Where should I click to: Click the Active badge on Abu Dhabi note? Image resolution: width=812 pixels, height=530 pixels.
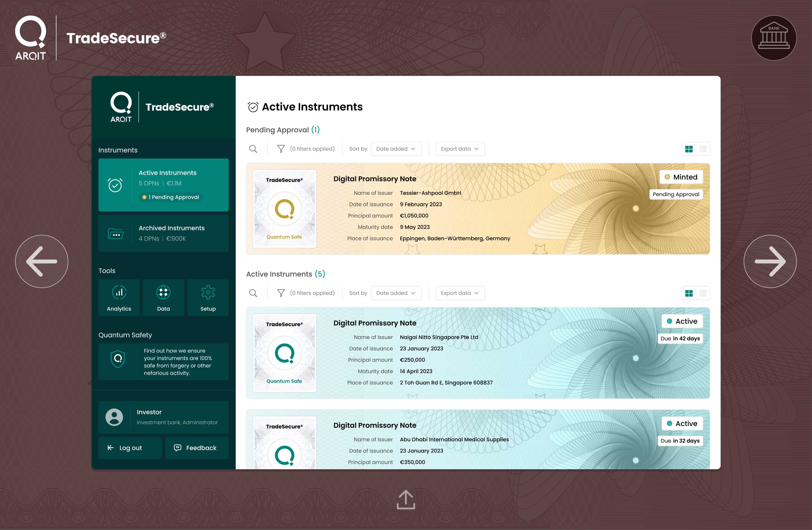tap(682, 423)
